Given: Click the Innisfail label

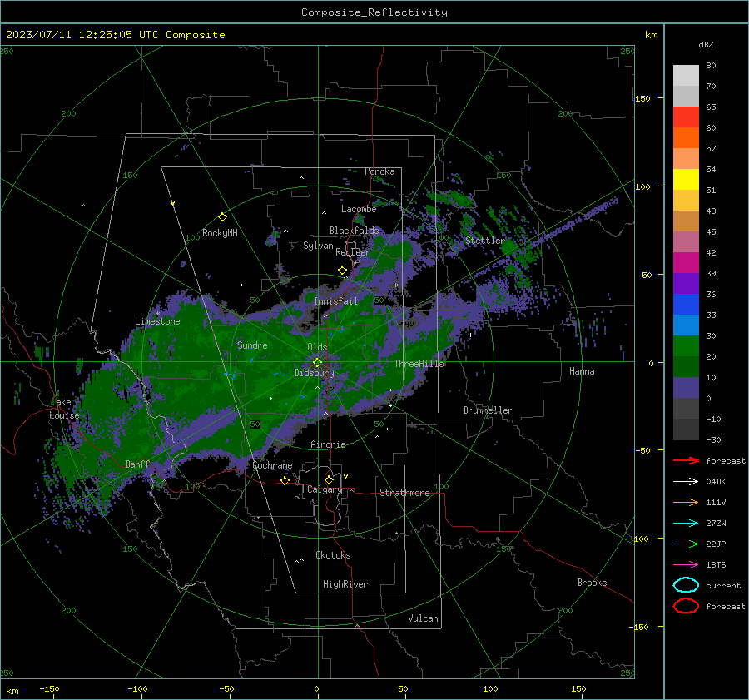Looking at the screenshot, I should pos(336,301).
